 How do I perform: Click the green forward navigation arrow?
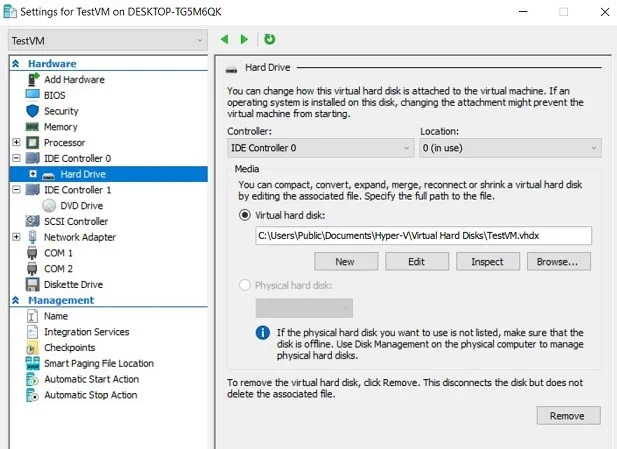244,40
